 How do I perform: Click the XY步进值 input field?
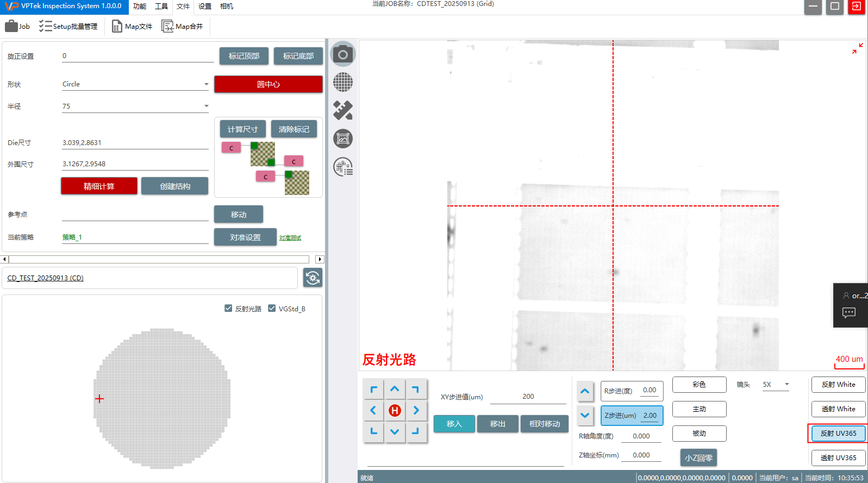click(x=528, y=397)
